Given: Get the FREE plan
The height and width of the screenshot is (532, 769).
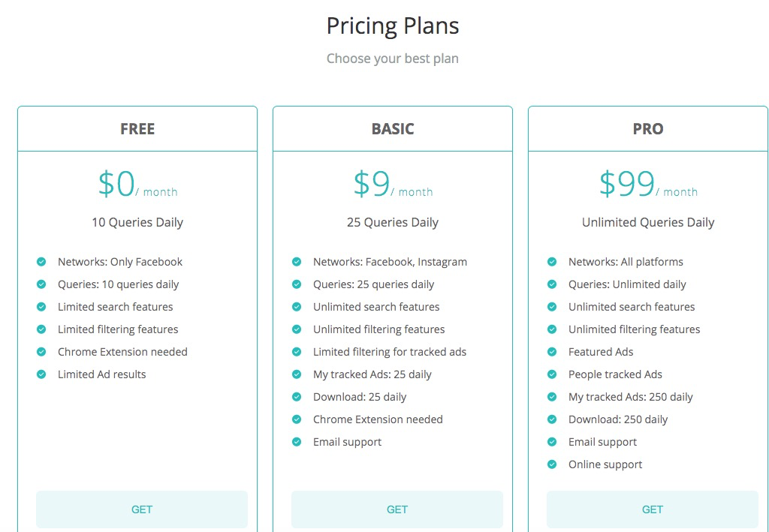Looking at the screenshot, I should click(142, 509).
